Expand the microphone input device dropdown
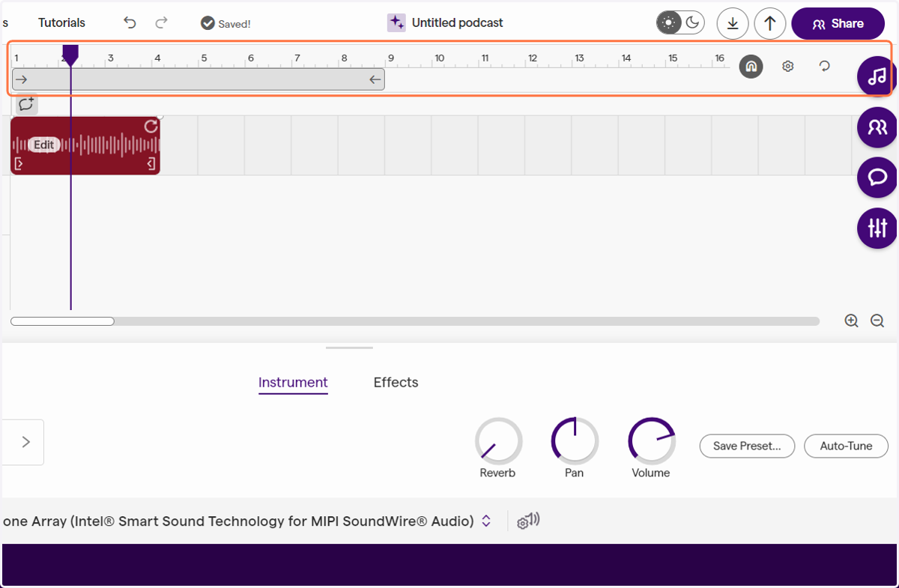Screen dimensions: 899x588 pyautogui.click(x=486, y=521)
